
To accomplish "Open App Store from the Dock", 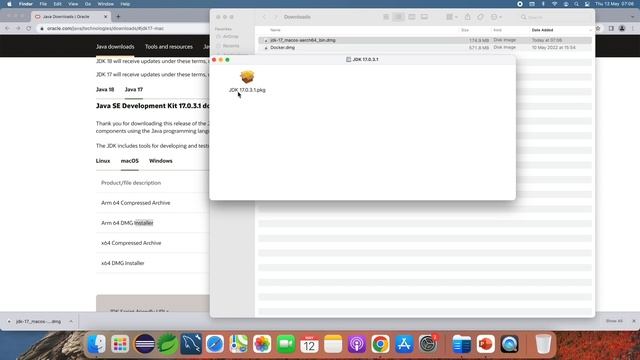I will tap(404, 344).
